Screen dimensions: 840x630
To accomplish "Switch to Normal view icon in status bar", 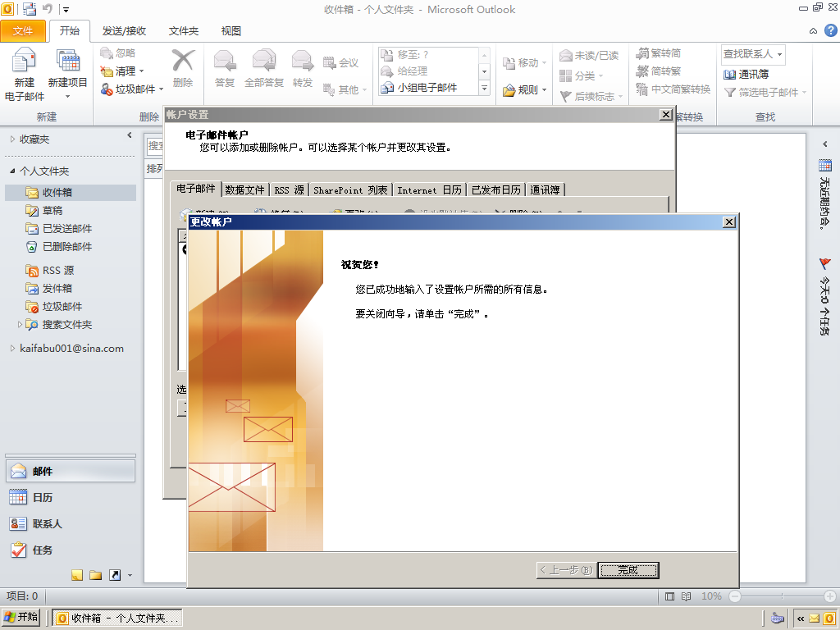I will (x=669, y=596).
